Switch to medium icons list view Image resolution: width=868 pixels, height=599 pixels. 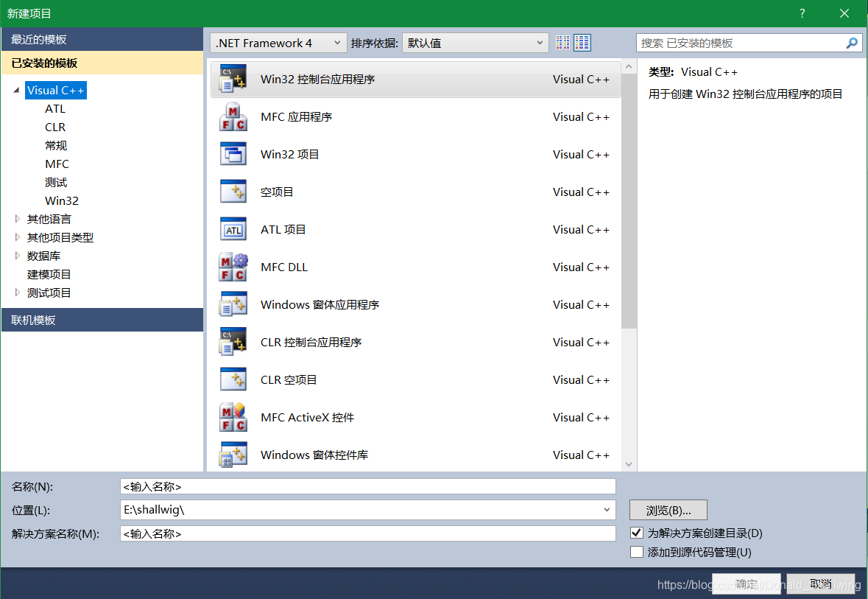[582, 43]
